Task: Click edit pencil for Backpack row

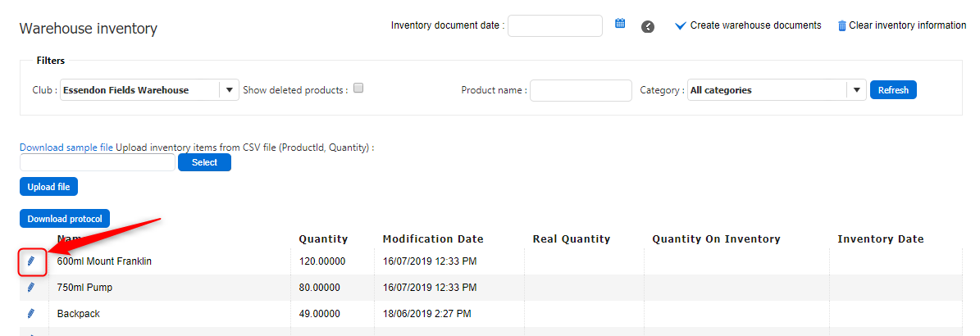Action: click(x=31, y=313)
